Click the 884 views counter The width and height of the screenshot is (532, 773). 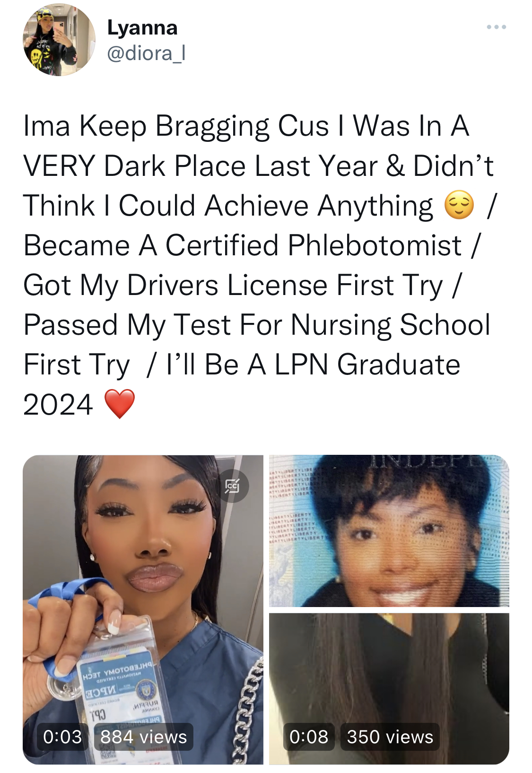(x=144, y=737)
